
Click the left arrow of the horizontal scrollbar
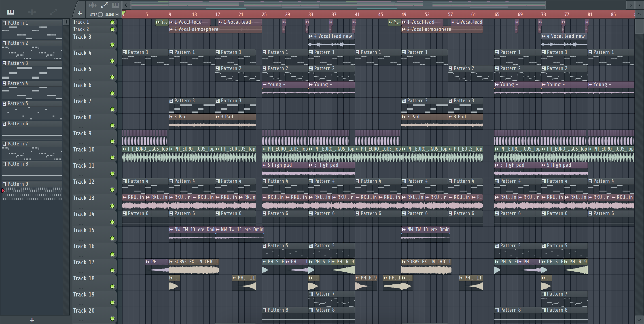tap(126, 5)
